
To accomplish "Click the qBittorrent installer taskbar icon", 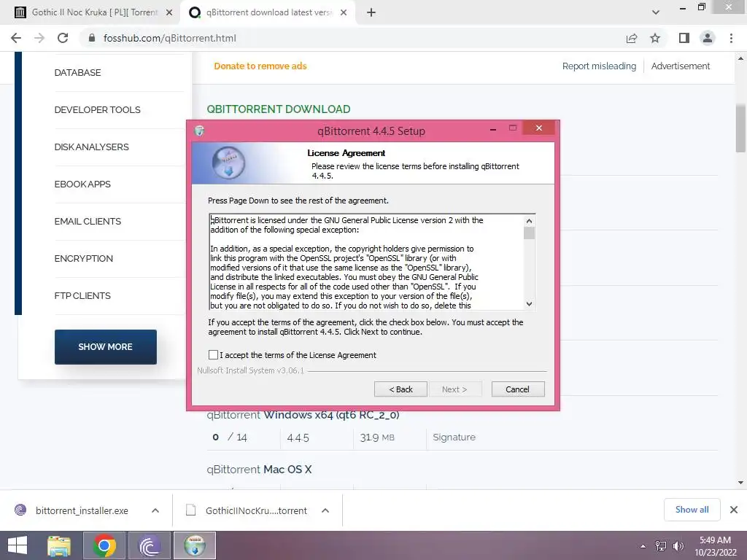I will [x=195, y=545].
